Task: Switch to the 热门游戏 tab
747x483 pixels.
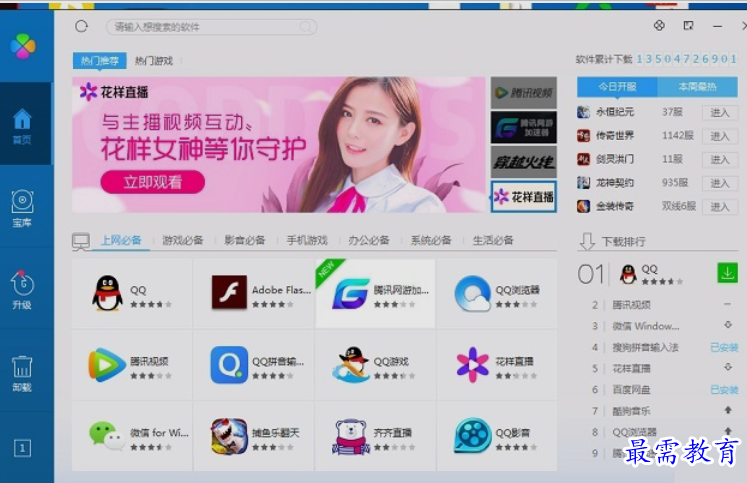Action: coord(153,60)
